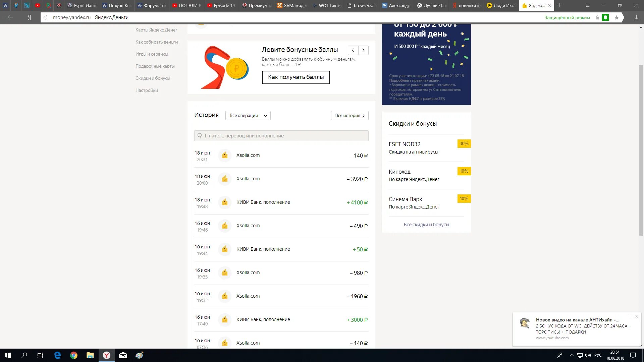
Task: Show previous bonus banner slide
Action: (353, 50)
